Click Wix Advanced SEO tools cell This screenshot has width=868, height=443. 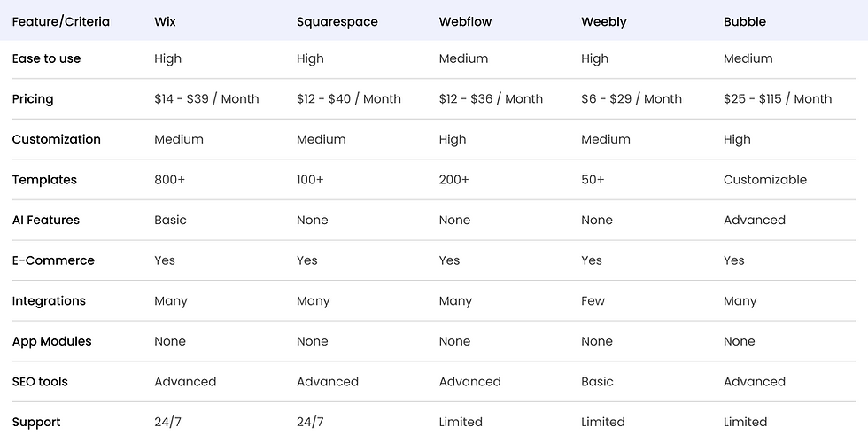(185, 382)
